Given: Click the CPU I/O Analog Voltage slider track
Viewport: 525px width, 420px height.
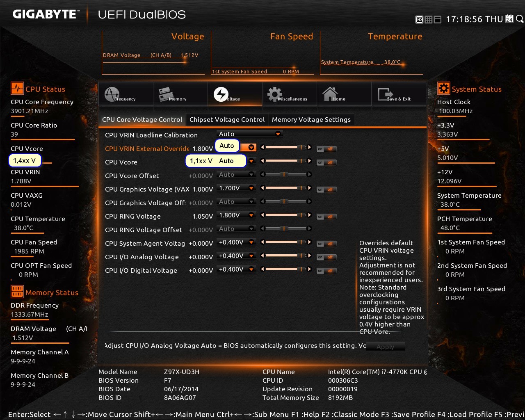Looking at the screenshot, I should click(286, 256).
